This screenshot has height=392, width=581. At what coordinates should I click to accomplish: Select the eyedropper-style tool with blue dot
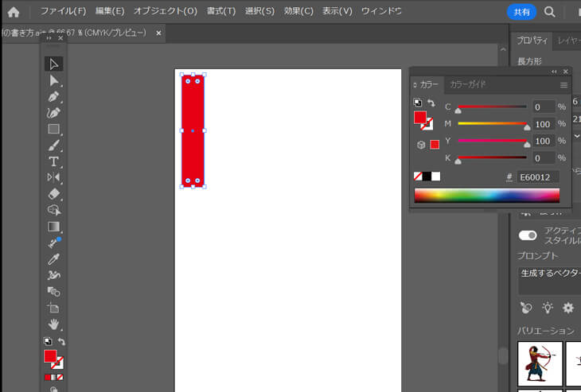(x=54, y=243)
